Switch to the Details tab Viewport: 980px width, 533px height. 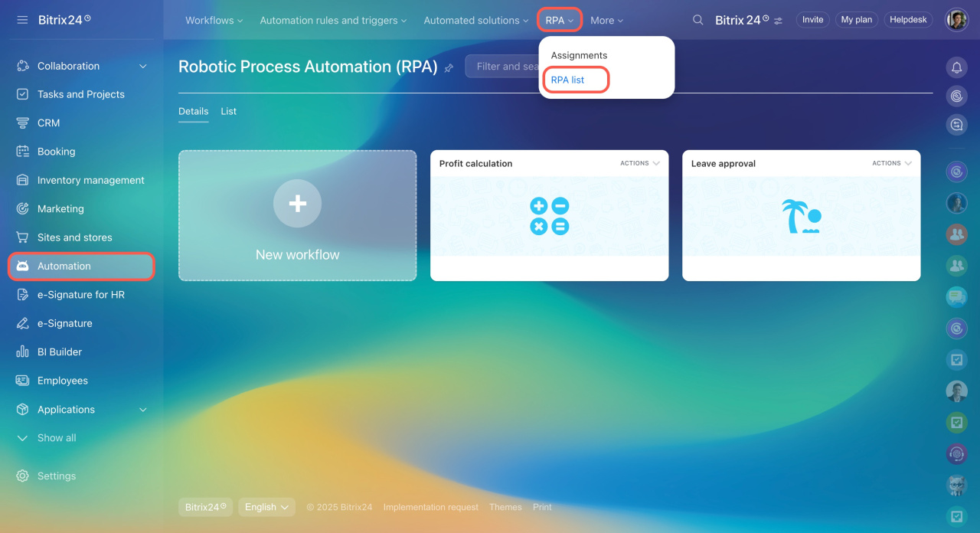pos(193,111)
